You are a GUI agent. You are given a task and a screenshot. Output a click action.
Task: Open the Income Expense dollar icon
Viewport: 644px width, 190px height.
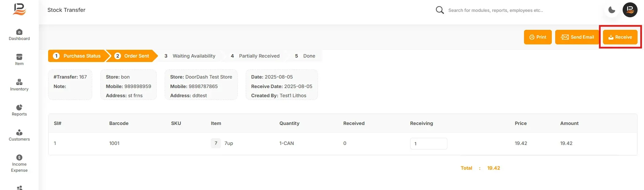click(x=19, y=157)
